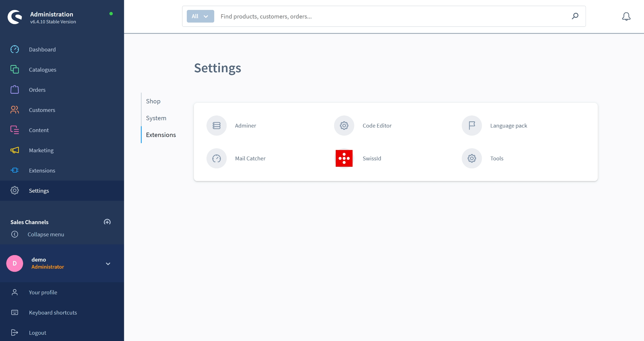
Task: Click the Catalogues sidebar icon
Action: point(15,70)
